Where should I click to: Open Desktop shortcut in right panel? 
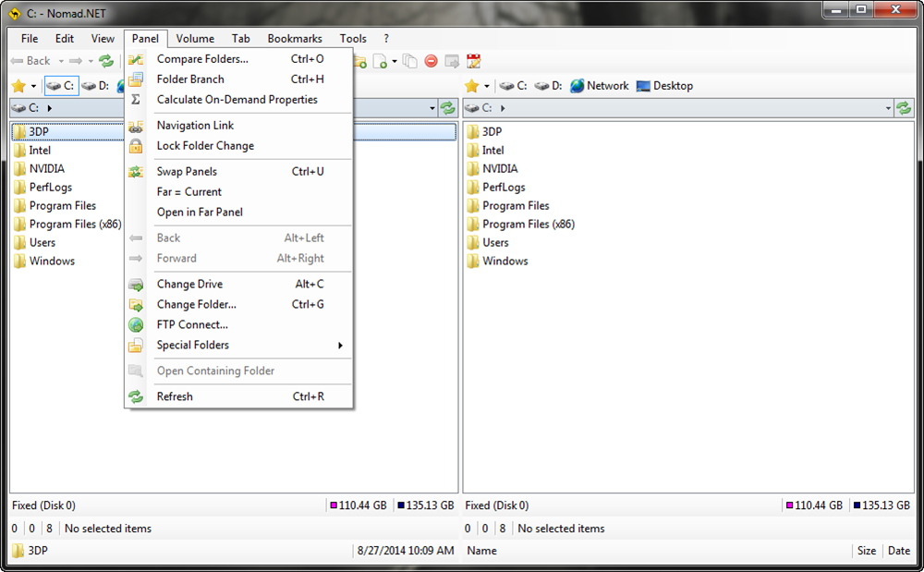(664, 86)
